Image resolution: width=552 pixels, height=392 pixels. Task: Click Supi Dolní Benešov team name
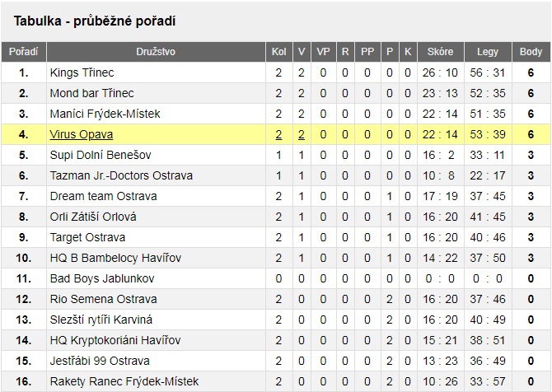click(101, 155)
